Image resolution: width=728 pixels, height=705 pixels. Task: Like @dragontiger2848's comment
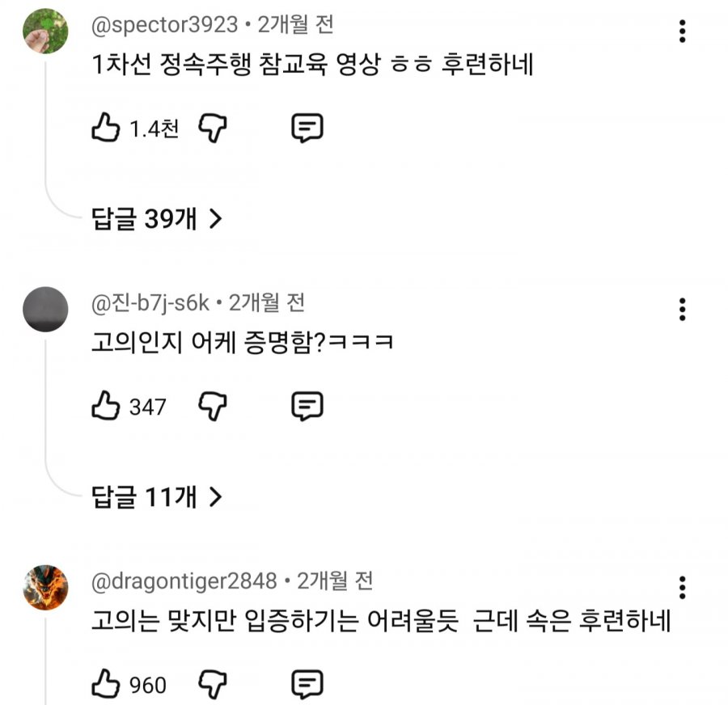click(x=105, y=685)
